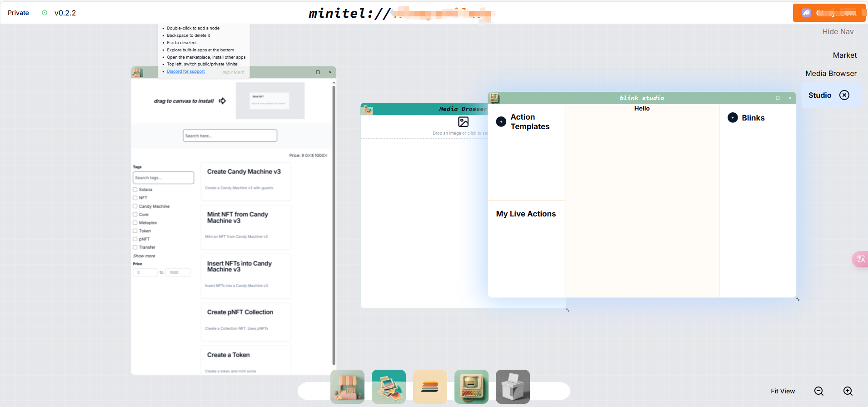Open the retro computer Studio dock icon

click(471, 387)
